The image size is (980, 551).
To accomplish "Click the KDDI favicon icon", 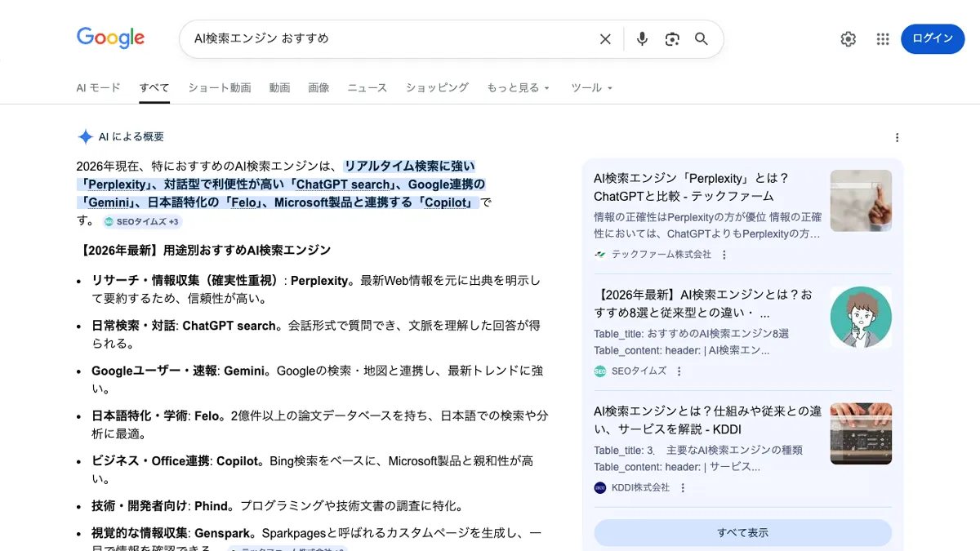I will click(600, 488).
